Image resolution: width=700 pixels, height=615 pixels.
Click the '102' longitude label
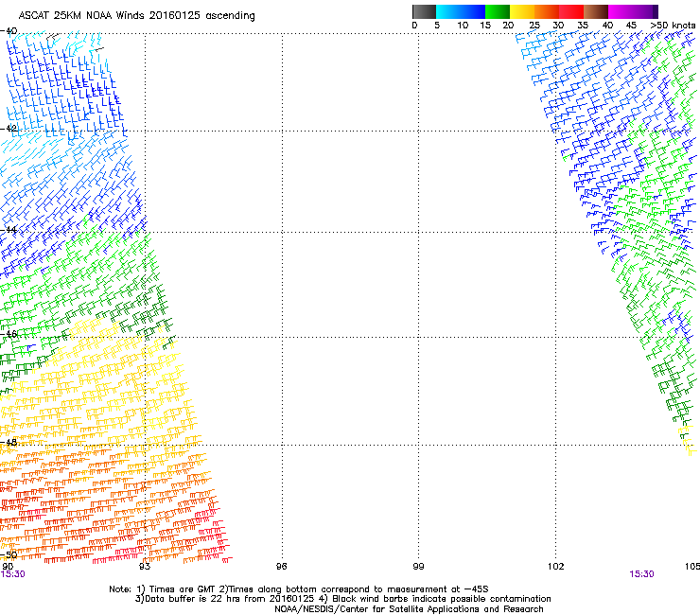pyautogui.click(x=556, y=567)
